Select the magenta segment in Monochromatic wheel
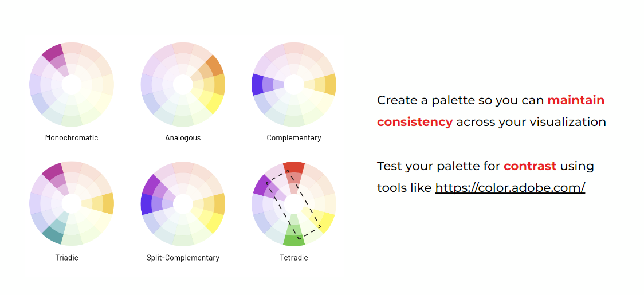 click(x=53, y=53)
